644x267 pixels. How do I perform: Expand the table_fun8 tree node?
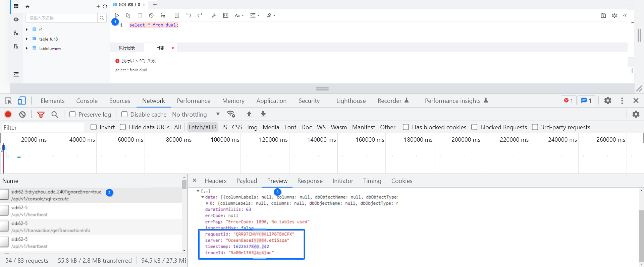pos(27,39)
